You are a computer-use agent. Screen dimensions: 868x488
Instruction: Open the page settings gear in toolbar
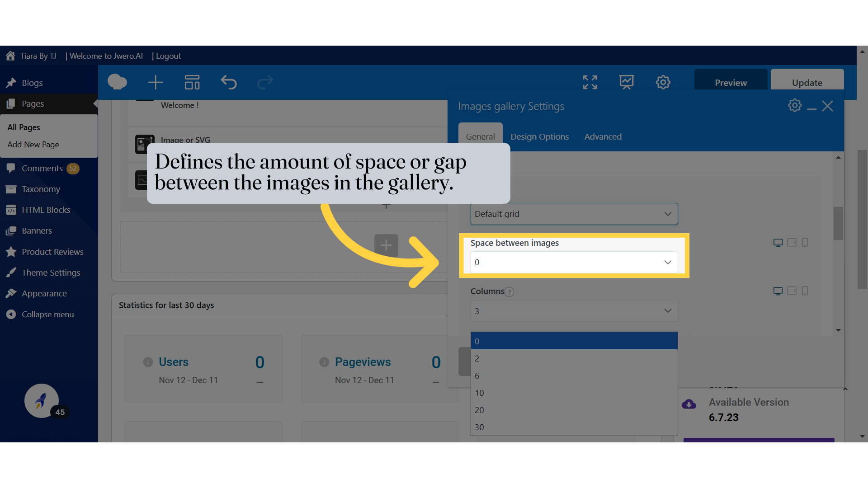click(x=663, y=82)
